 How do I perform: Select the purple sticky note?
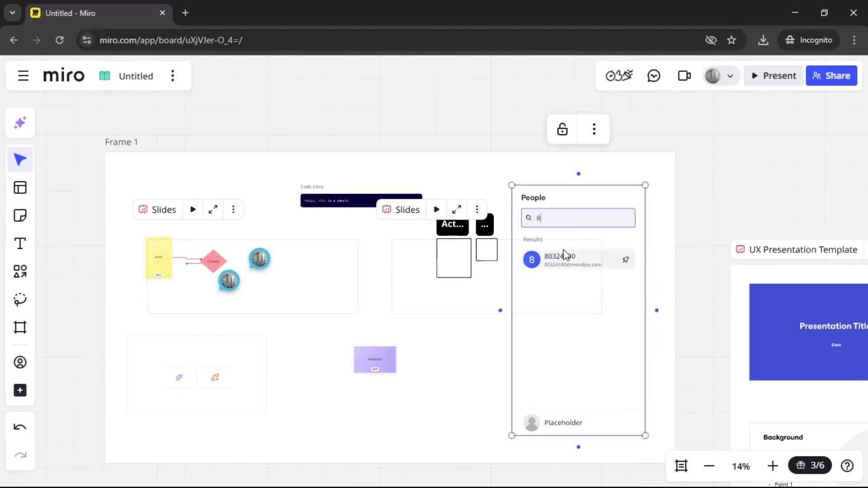pyautogui.click(x=375, y=360)
